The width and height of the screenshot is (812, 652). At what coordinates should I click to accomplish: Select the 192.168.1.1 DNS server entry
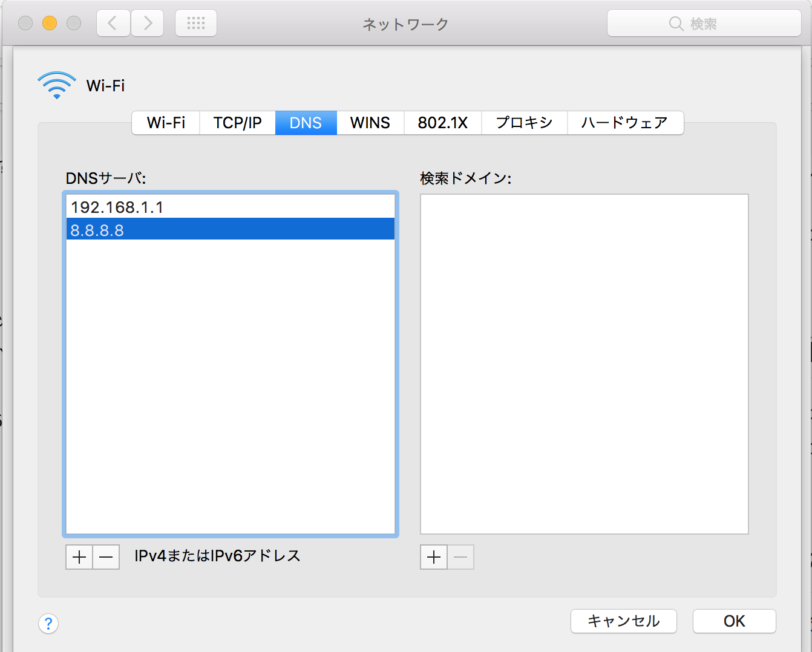point(230,206)
